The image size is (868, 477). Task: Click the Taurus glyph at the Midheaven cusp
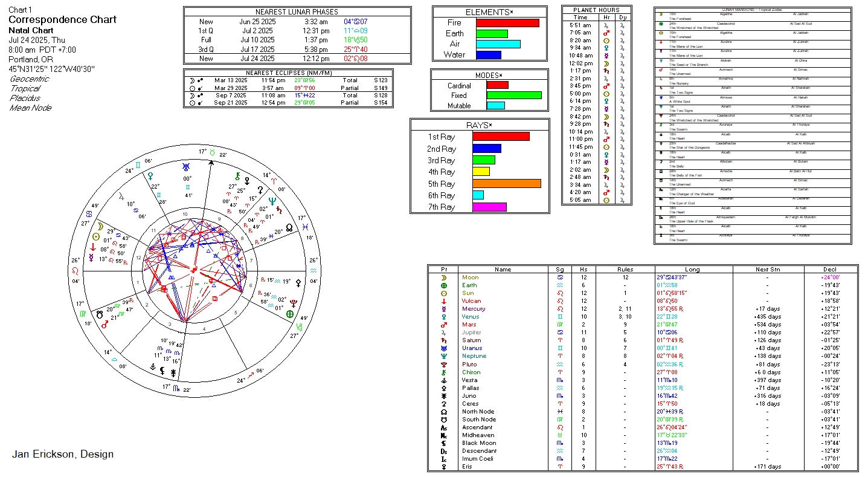tap(212, 153)
